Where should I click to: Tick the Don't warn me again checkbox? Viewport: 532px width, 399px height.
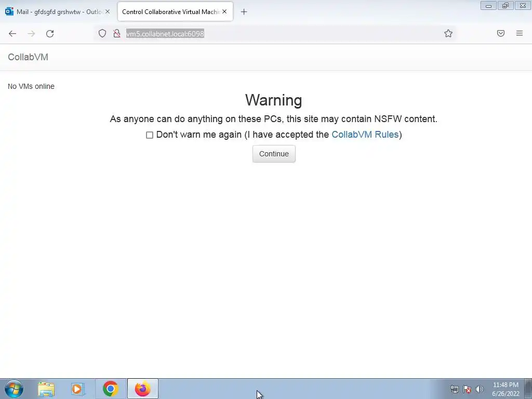150,135
